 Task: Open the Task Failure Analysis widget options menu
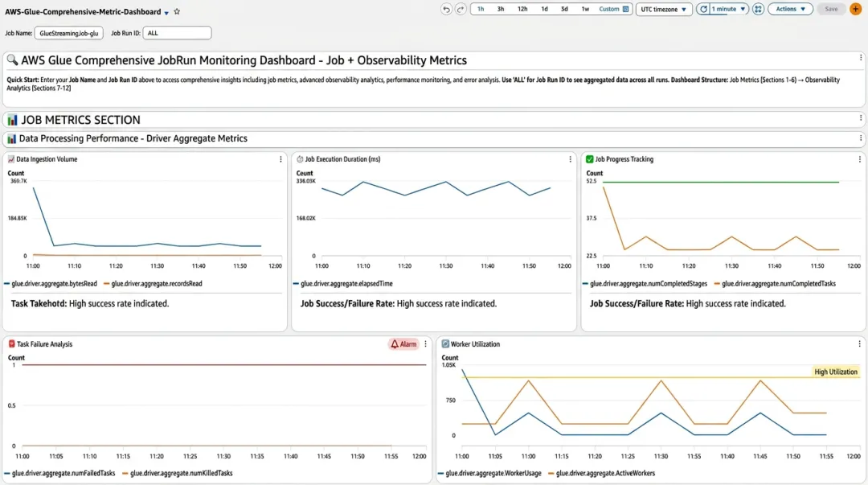click(425, 344)
